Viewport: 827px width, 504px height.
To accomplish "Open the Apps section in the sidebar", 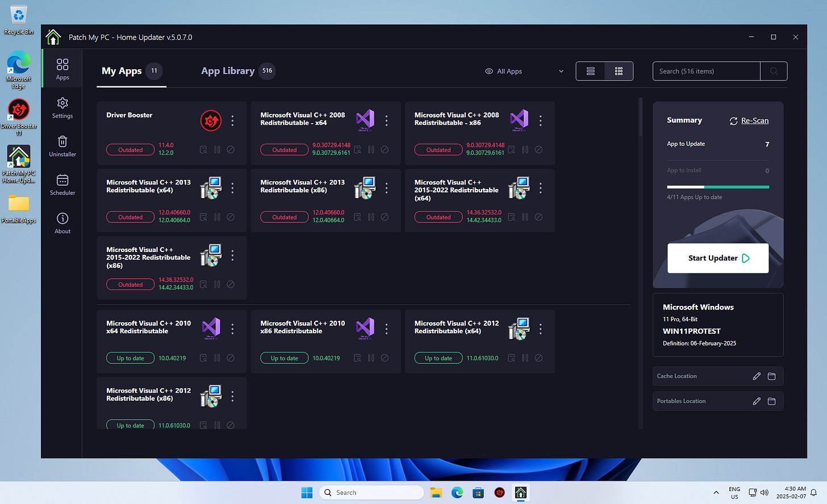I will [x=62, y=69].
